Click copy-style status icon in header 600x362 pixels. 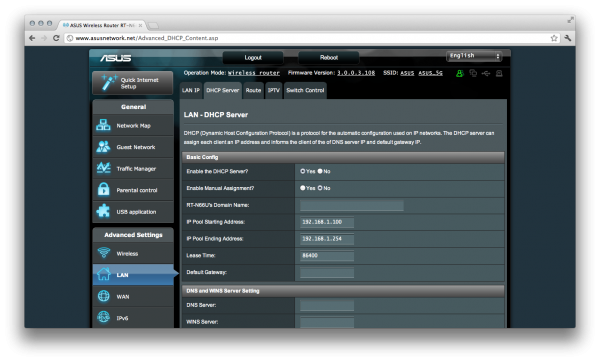473,73
